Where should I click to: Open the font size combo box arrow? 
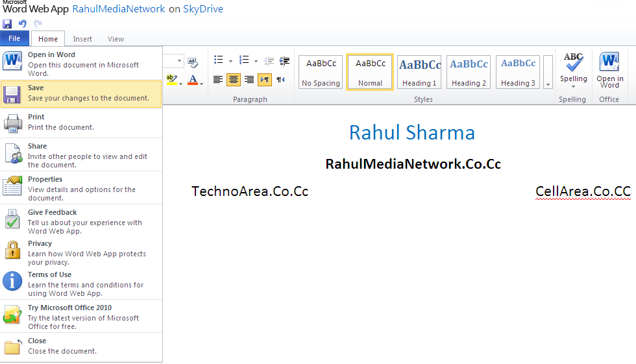(x=179, y=61)
